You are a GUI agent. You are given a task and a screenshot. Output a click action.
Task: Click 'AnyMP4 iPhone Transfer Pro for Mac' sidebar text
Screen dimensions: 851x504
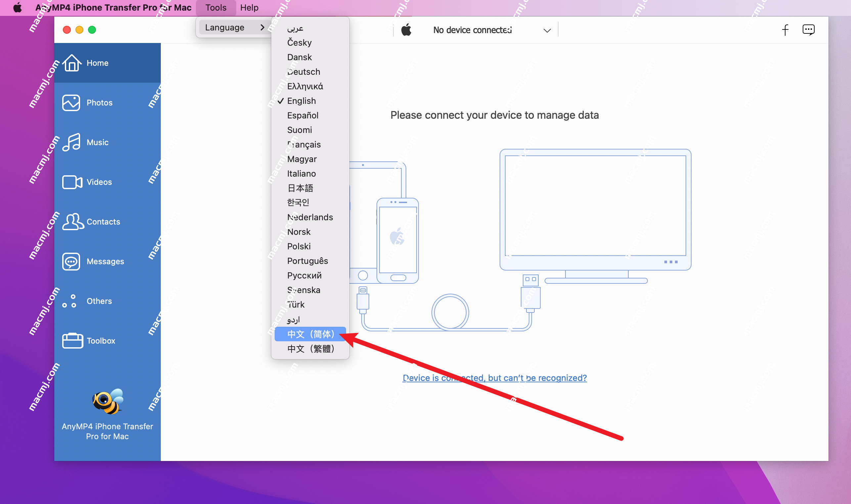(107, 431)
